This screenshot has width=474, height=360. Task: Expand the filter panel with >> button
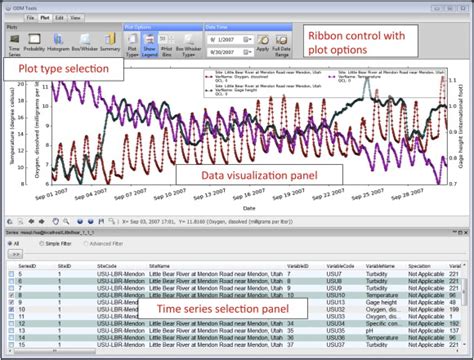[15, 254]
